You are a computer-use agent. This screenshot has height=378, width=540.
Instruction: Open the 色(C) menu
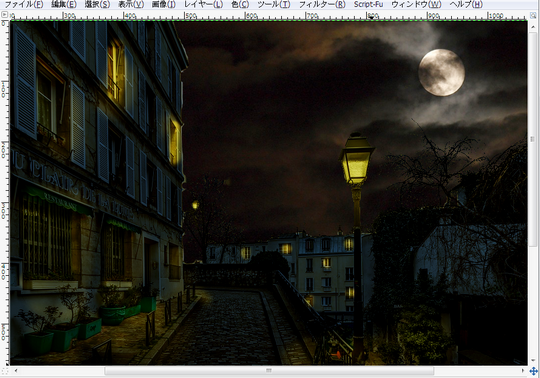click(x=240, y=4)
